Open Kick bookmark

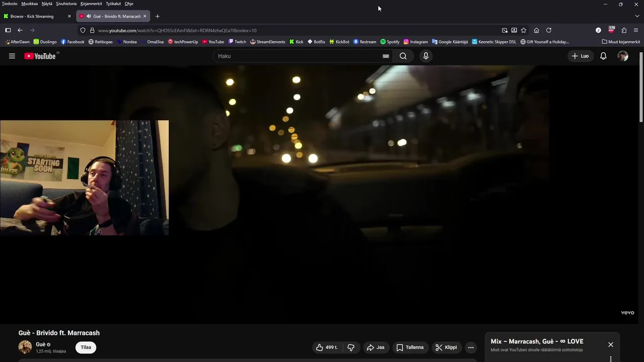pyautogui.click(x=296, y=42)
